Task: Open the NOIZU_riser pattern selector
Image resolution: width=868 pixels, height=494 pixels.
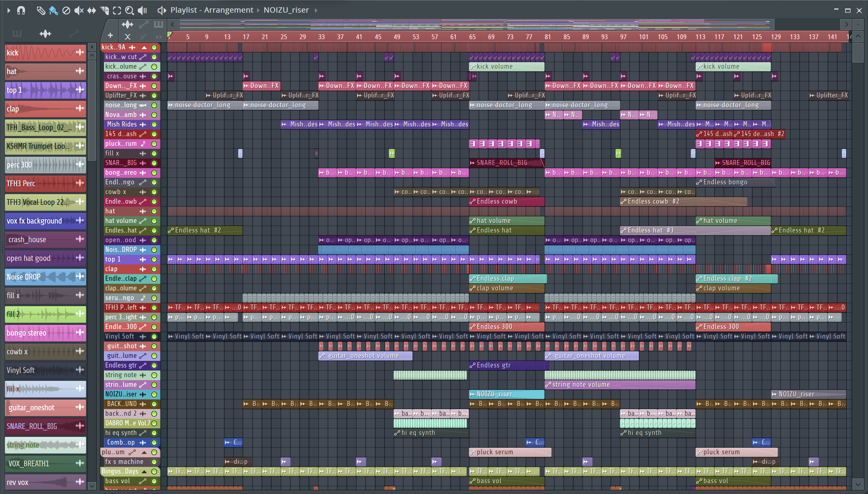Action: (286, 10)
